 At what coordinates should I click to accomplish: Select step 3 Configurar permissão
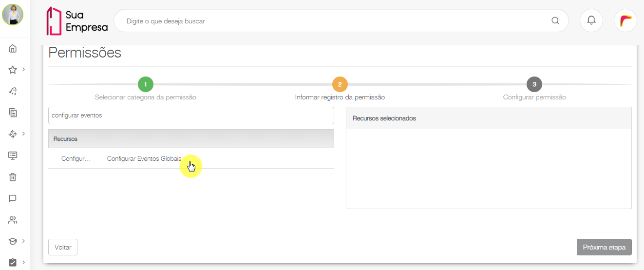(534, 84)
